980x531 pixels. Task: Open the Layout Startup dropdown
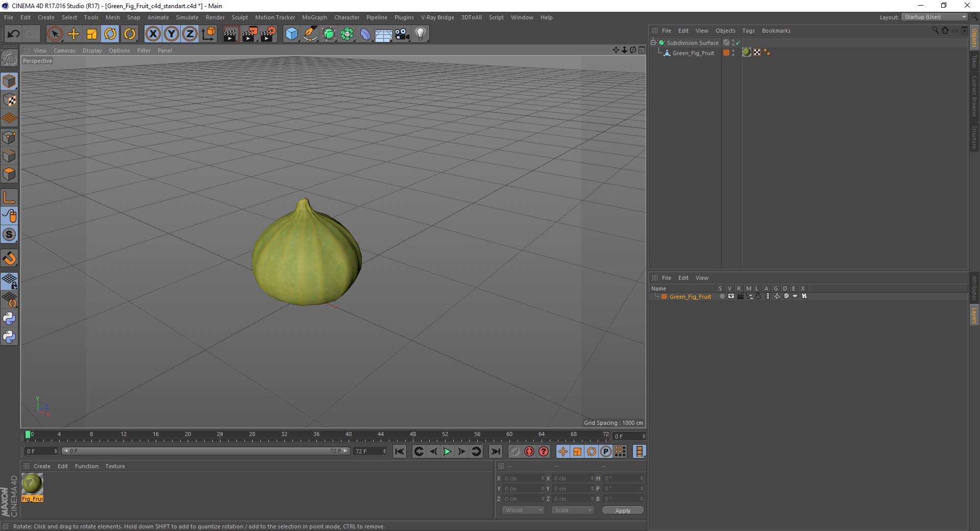935,17
